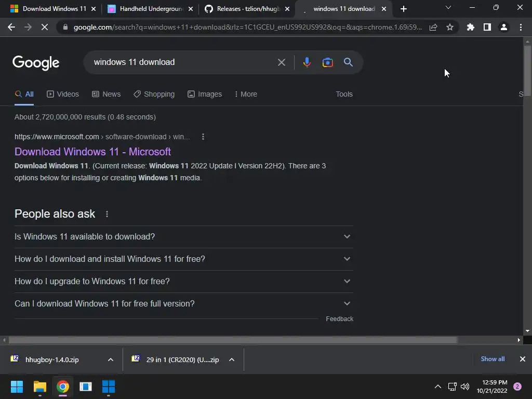Click the vertical scrollbar down arrow
The height and width of the screenshot is (399, 532).
pyautogui.click(x=527, y=331)
